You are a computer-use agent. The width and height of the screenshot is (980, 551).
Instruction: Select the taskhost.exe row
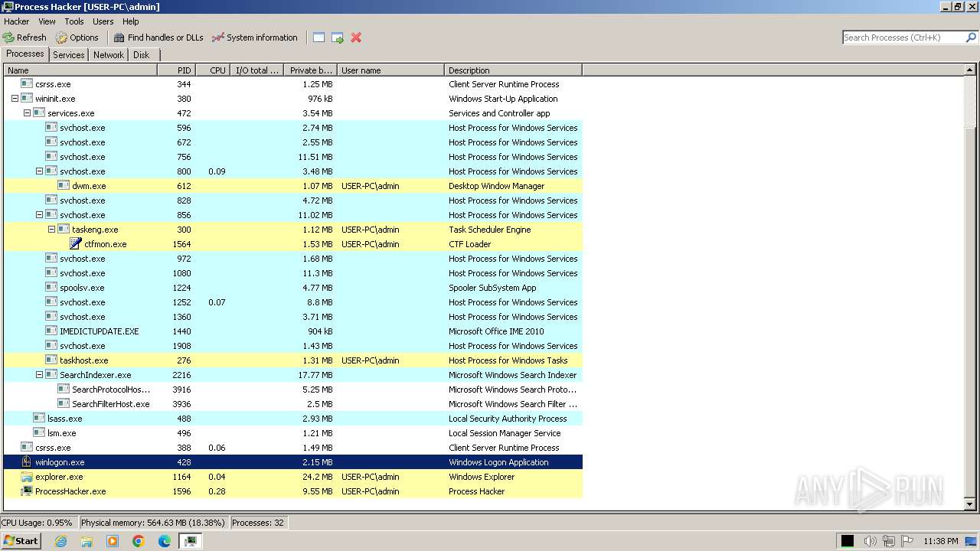tap(293, 360)
